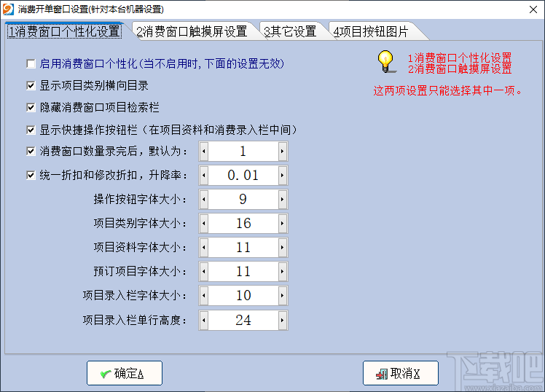Decrease 操作按钮字体大小 value
This screenshot has width=545, height=392.
coord(204,199)
